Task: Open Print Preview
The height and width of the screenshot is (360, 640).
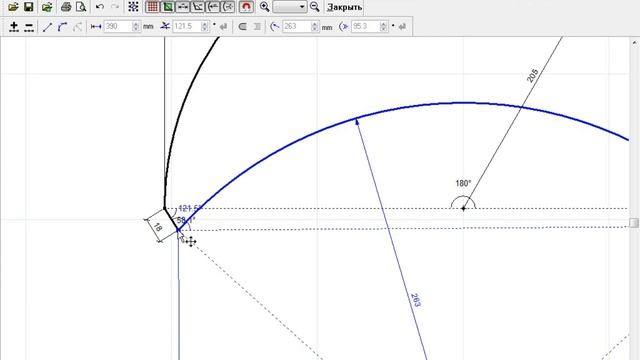Action: (x=81, y=7)
